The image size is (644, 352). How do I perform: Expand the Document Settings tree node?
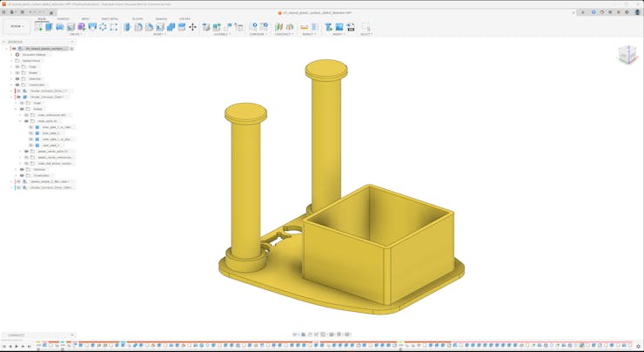pos(11,55)
